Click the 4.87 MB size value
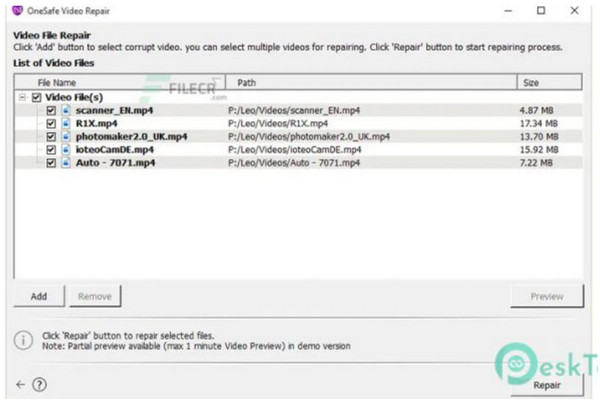 point(536,111)
